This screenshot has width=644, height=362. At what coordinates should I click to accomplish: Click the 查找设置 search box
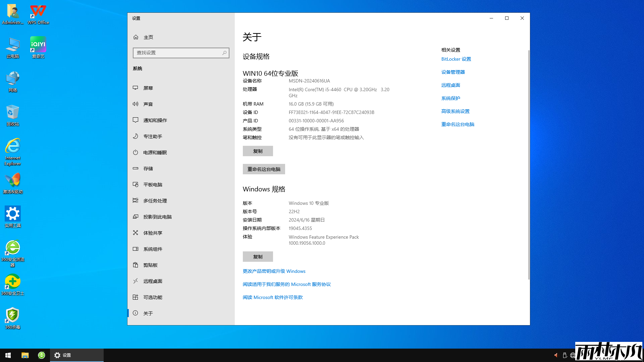[x=181, y=53]
